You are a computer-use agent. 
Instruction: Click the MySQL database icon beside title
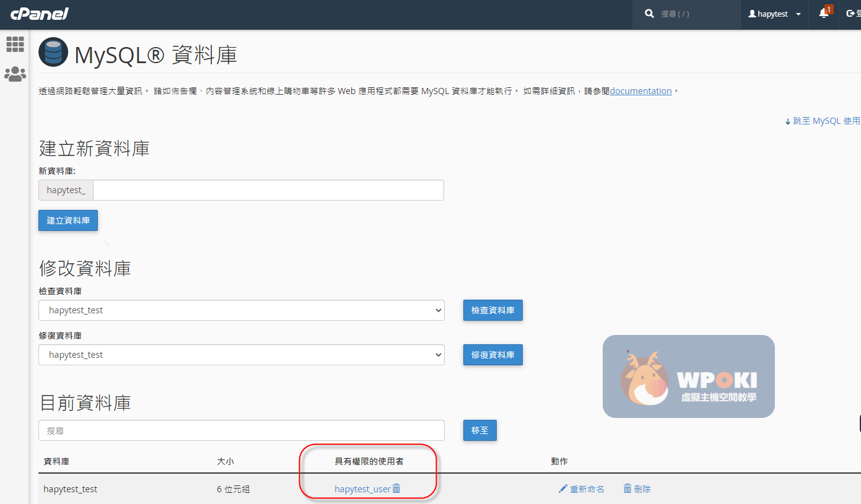point(53,52)
